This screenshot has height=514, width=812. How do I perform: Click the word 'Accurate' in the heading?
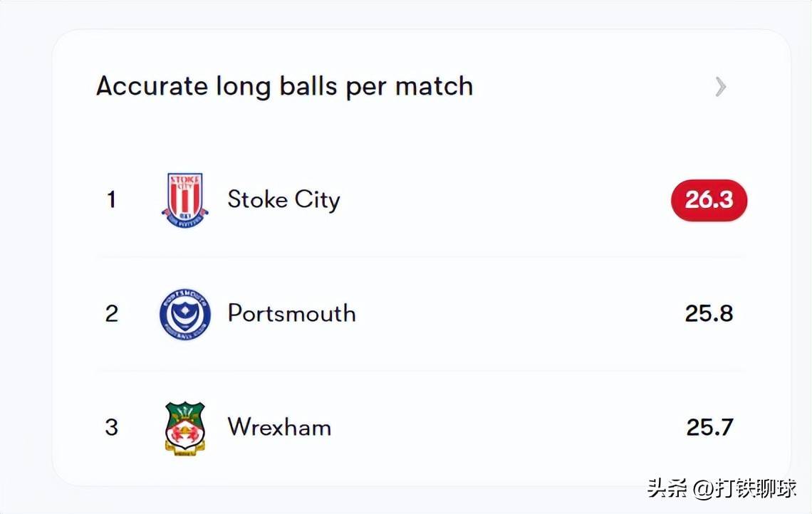point(152,87)
